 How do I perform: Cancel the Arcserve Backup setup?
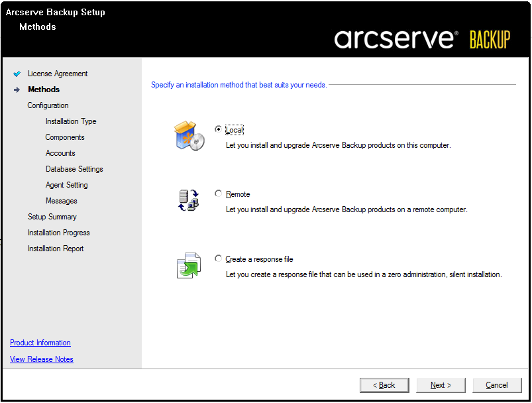(497, 385)
